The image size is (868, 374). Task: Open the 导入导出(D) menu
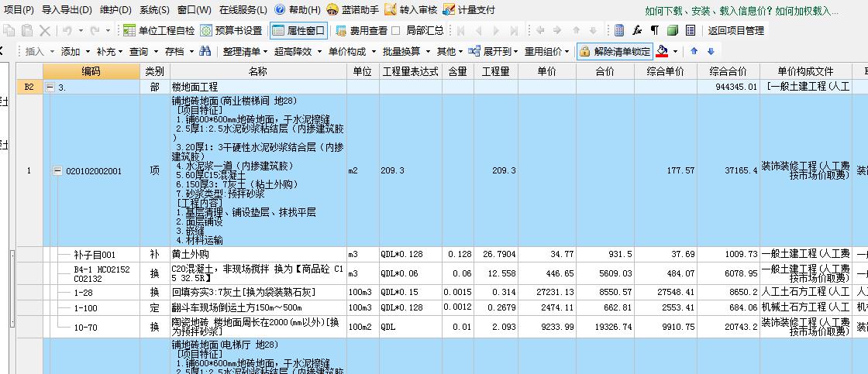(67, 9)
